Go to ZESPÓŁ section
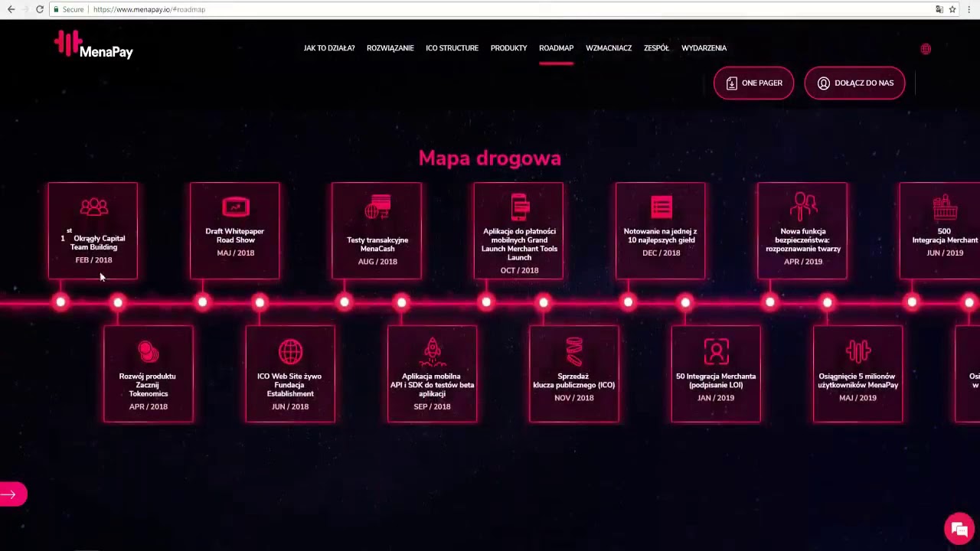 tap(656, 48)
